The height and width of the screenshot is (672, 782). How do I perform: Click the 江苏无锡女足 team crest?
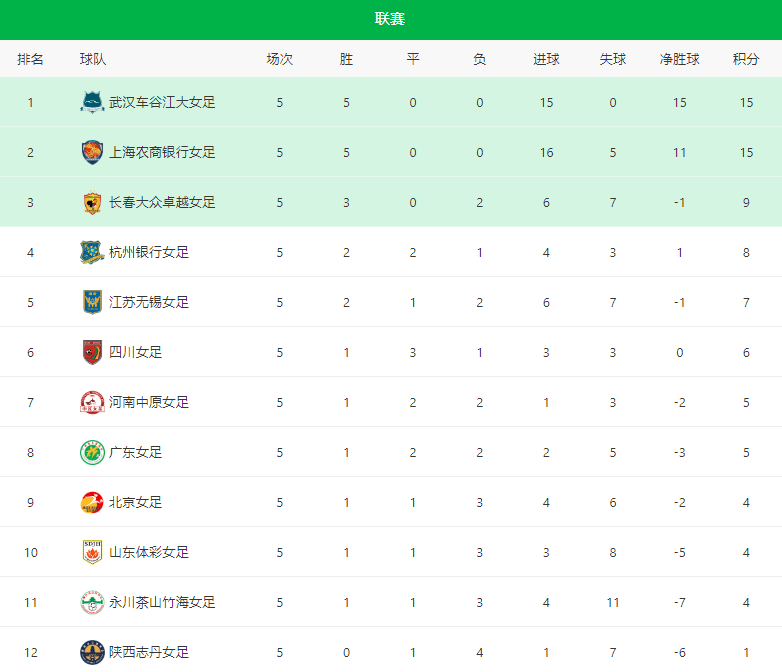pyautogui.click(x=92, y=302)
